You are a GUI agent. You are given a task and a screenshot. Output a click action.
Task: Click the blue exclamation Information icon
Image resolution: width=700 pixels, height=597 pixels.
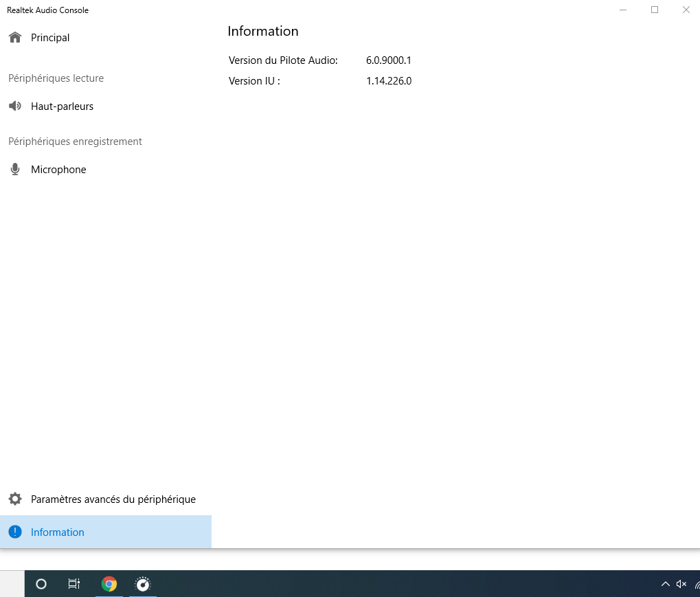(x=15, y=532)
